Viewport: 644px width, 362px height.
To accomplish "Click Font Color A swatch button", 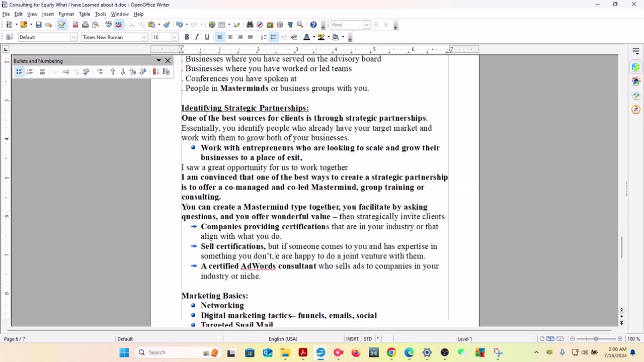I will point(306,37).
